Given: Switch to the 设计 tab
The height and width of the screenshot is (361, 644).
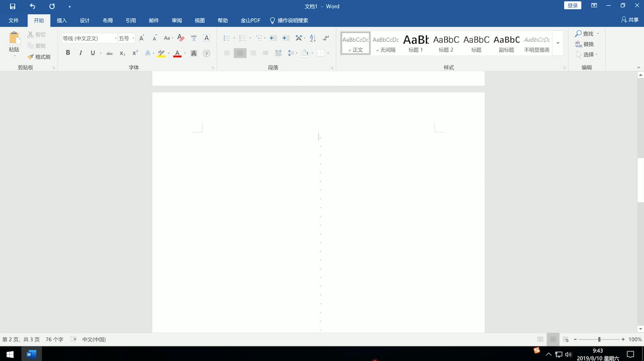Looking at the screenshot, I should pos(84,20).
